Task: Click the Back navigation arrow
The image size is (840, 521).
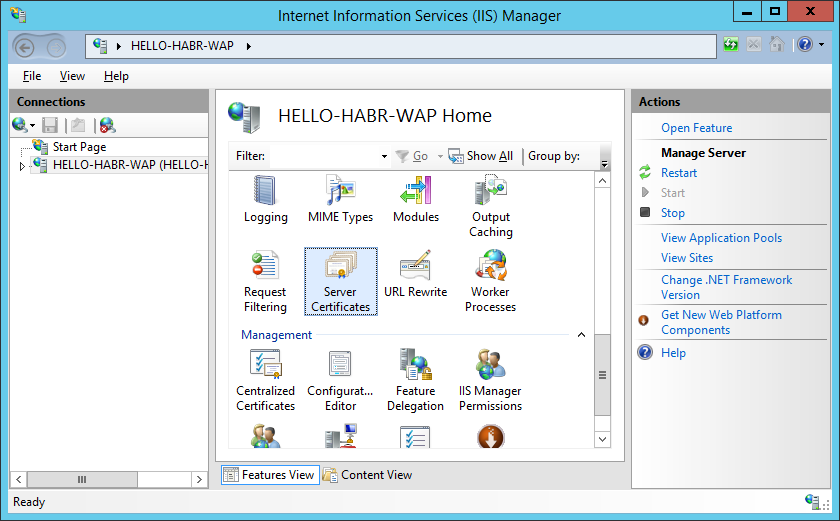Action: point(24,48)
